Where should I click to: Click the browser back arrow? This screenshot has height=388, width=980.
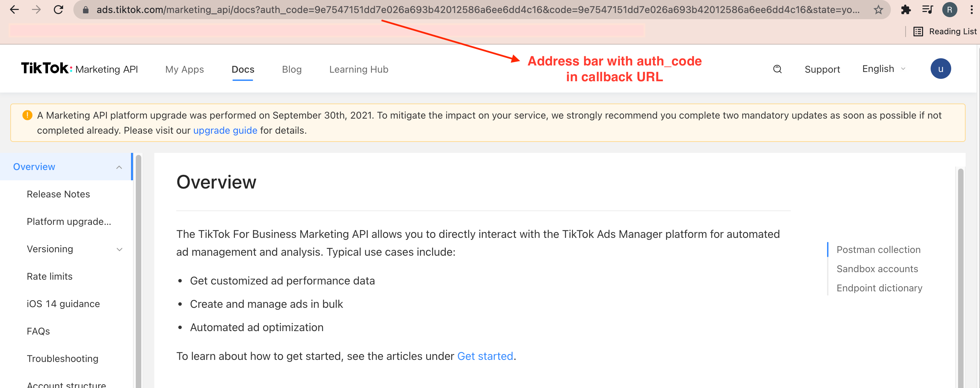(x=14, y=10)
